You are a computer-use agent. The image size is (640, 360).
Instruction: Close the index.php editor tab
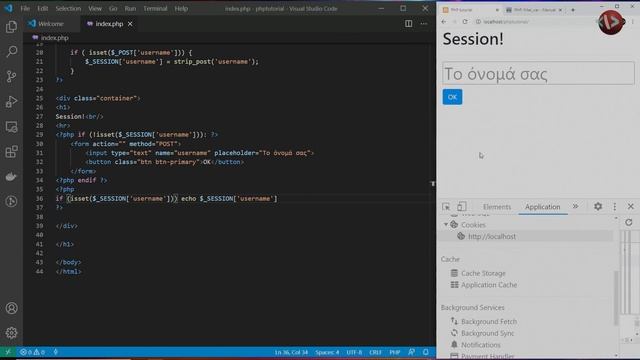pyautogui.click(x=130, y=24)
